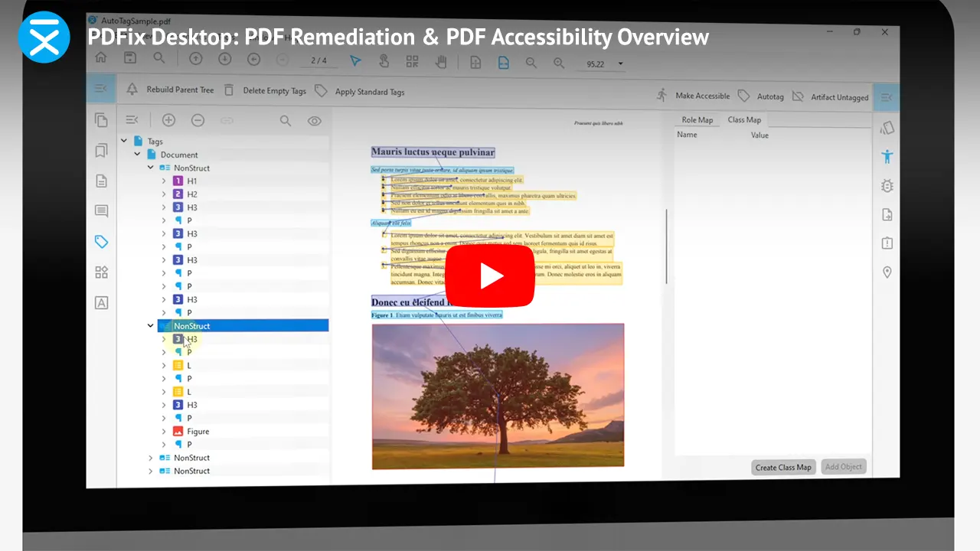
Task: Switch to the Class Map tab
Action: (x=744, y=120)
